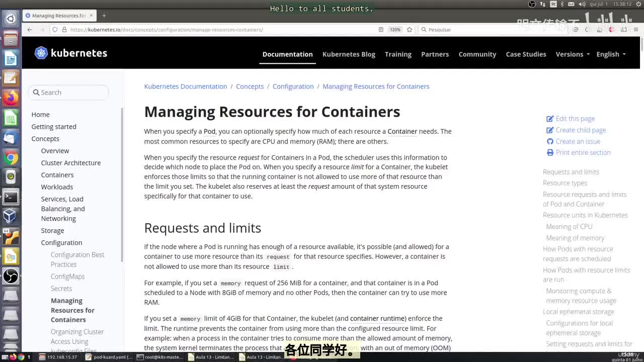This screenshot has height=362, width=644.
Task: Jump to Resource types in the page contents
Action: [x=565, y=183]
